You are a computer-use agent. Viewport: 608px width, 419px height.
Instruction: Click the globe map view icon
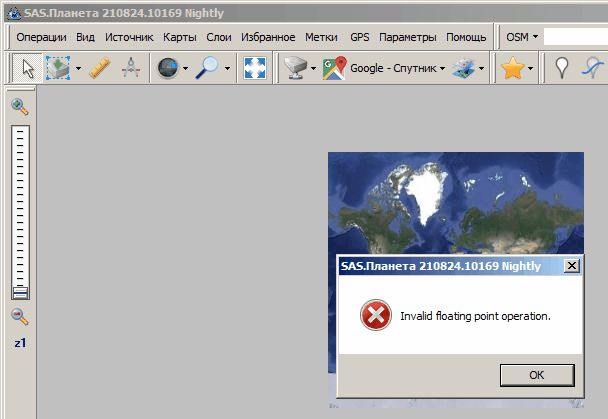[x=167, y=69]
